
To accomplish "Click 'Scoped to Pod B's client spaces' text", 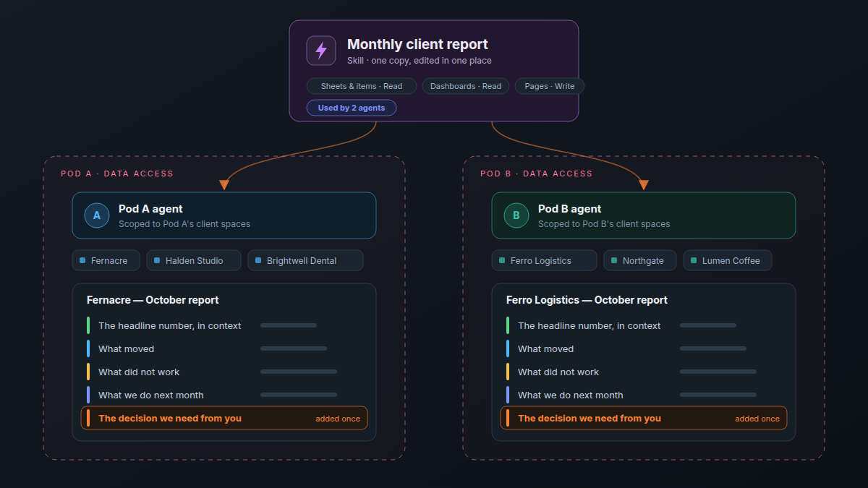I will pyautogui.click(x=604, y=224).
